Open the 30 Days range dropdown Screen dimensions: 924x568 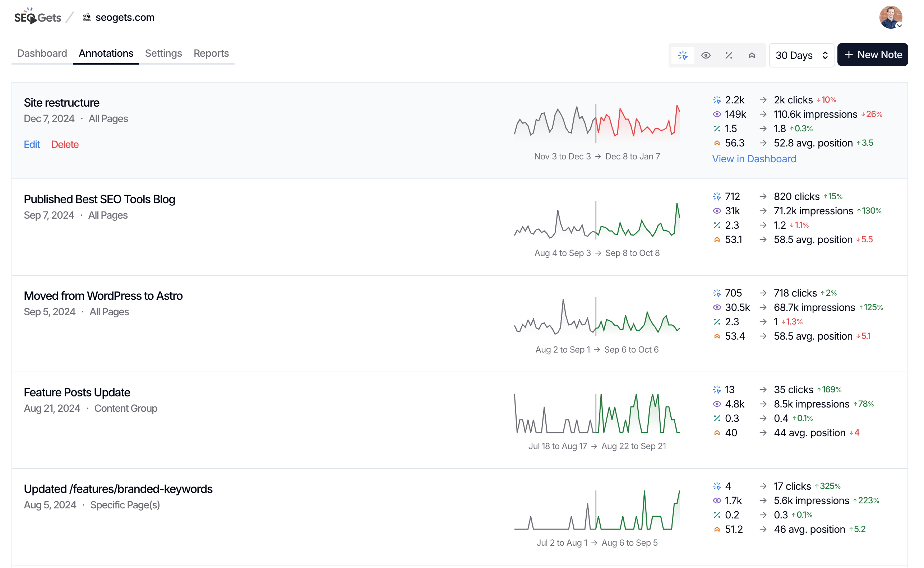(x=801, y=55)
